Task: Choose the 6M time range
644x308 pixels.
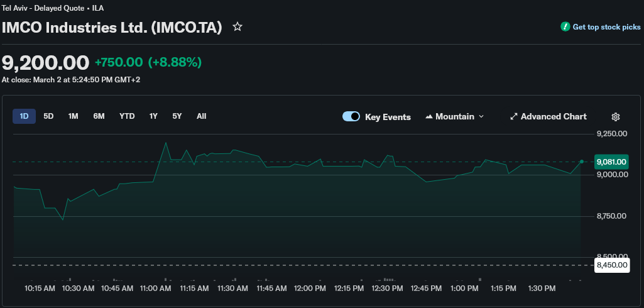Action: pos(99,116)
